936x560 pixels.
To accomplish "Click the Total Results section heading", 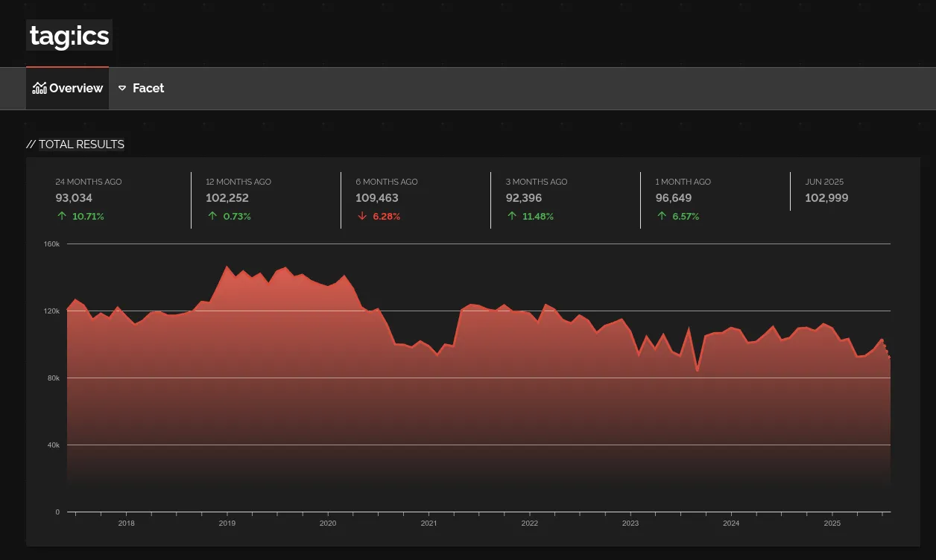I will click(76, 144).
